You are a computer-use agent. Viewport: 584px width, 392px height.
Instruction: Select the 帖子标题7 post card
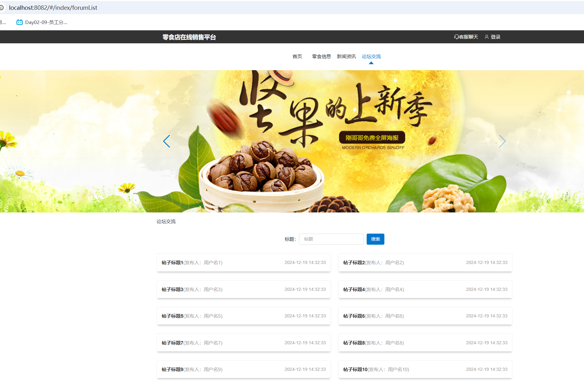tap(243, 343)
